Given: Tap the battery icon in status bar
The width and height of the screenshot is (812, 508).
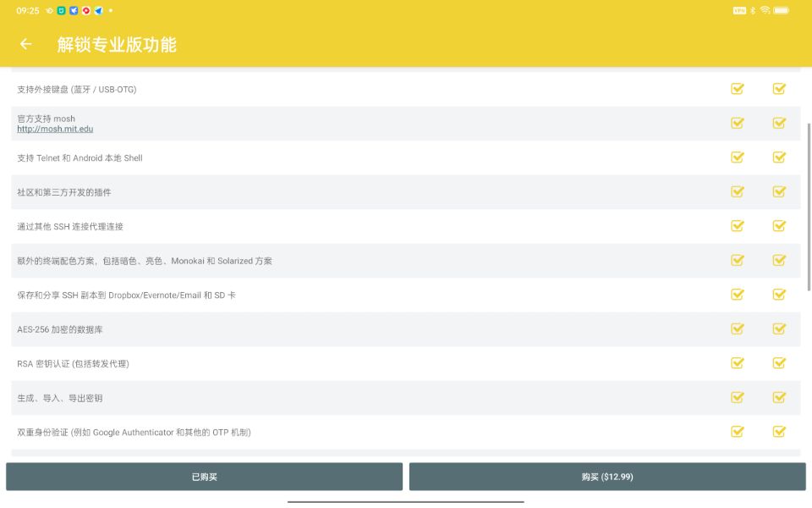Looking at the screenshot, I should coord(781,10).
